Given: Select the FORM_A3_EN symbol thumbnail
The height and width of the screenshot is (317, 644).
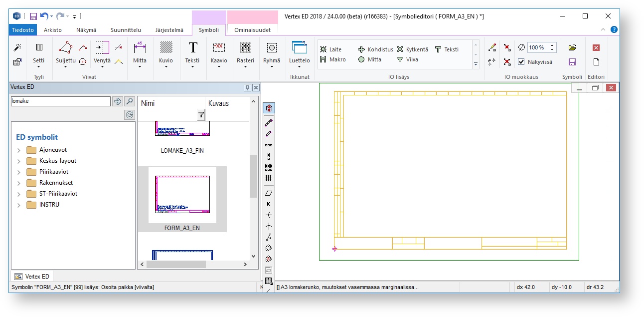Looking at the screenshot, I should click(182, 195).
